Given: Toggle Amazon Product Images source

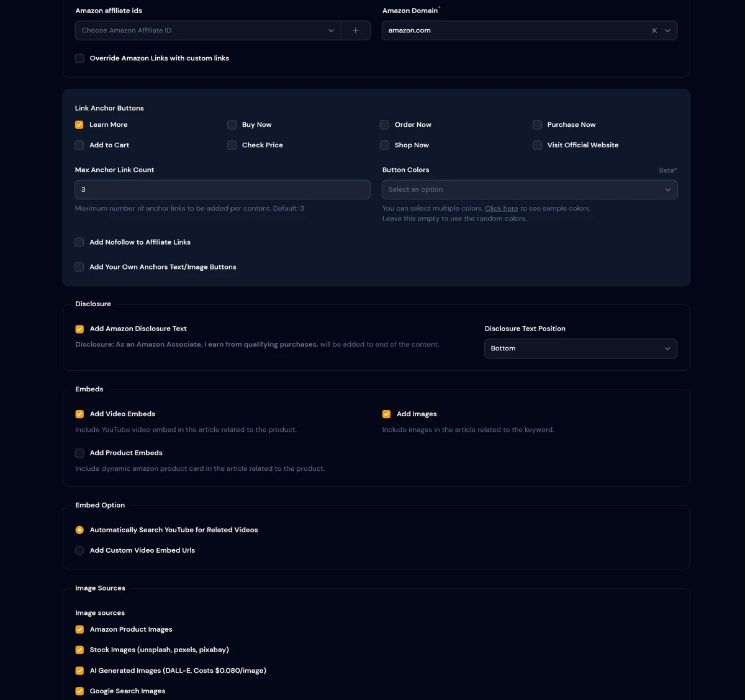Looking at the screenshot, I should tap(79, 630).
